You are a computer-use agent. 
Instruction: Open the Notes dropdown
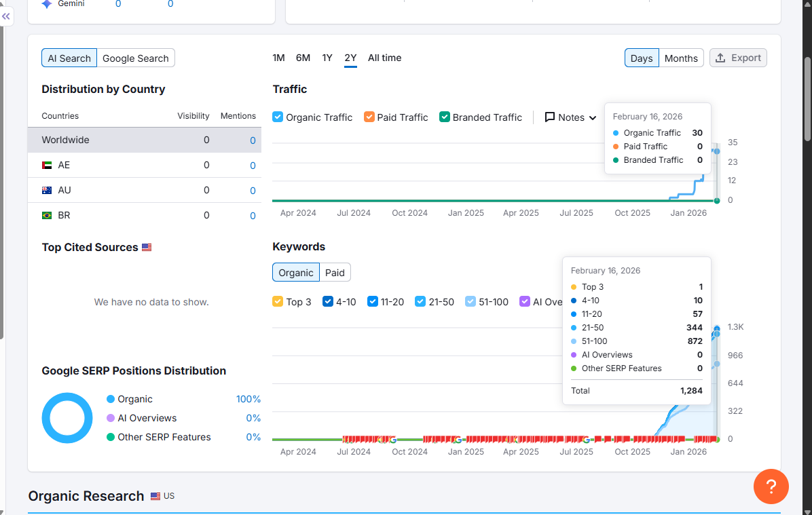[x=570, y=117]
